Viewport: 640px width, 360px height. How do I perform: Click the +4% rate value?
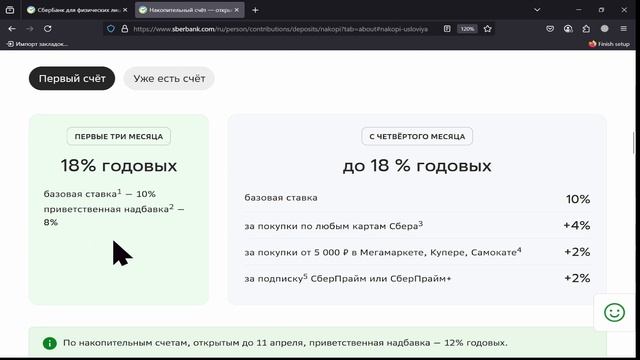577,225
